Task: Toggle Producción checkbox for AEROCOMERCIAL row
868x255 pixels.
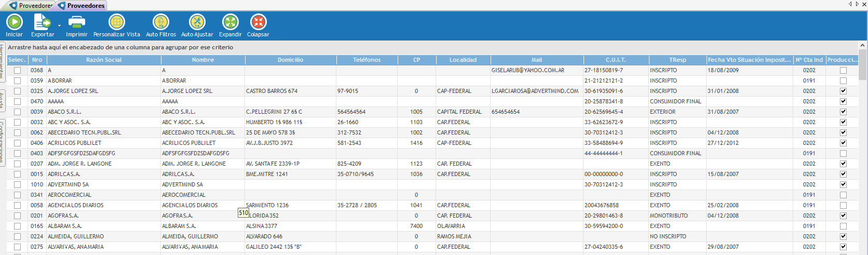Action: click(843, 195)
